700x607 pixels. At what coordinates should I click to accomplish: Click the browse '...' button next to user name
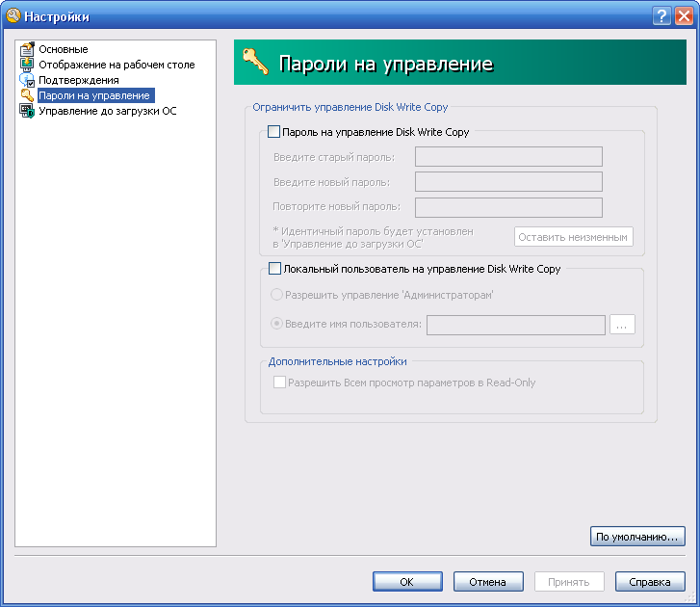coord(622,325)
